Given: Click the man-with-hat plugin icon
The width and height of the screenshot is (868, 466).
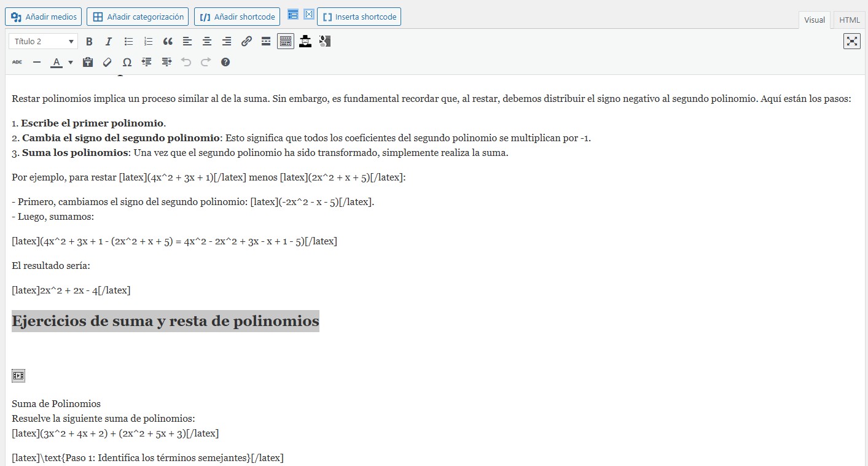Looking at the screenshot, I should [x=305, y=42].
